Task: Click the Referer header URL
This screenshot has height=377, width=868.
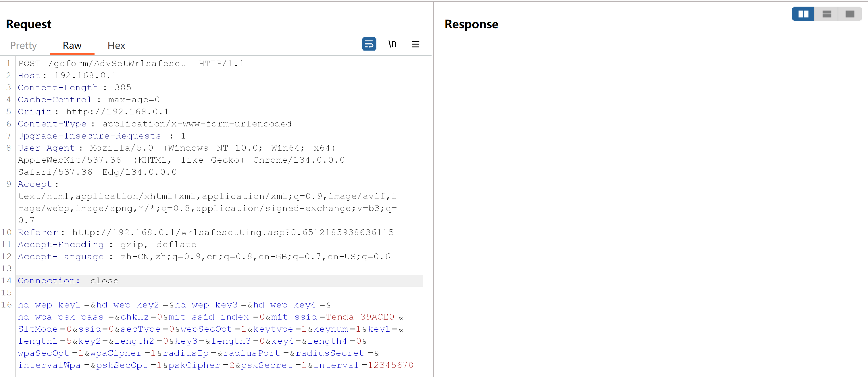Action: coord(232,232)
